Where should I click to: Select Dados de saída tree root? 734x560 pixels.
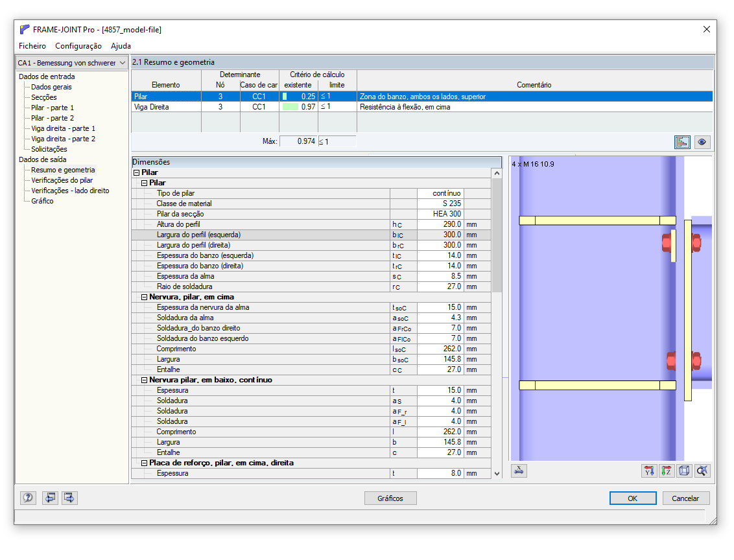pyautogui.click(x=43, y=159)
